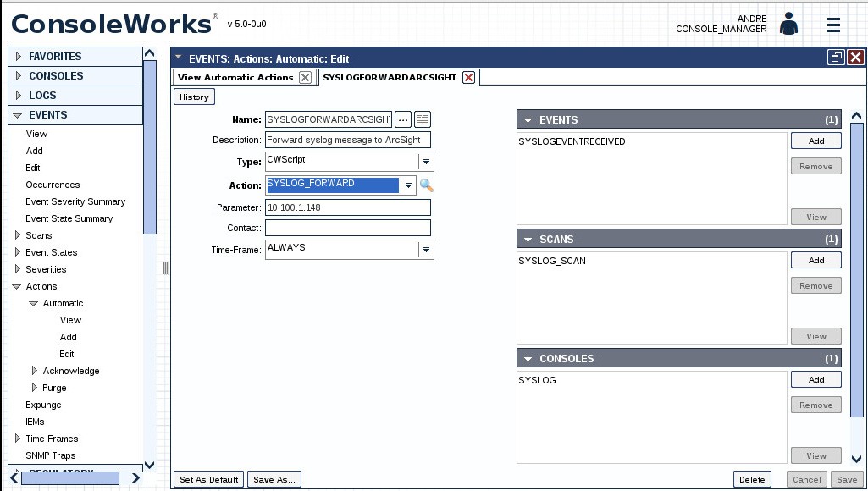Collapse the Automatic tree node

tap(34, 303)
